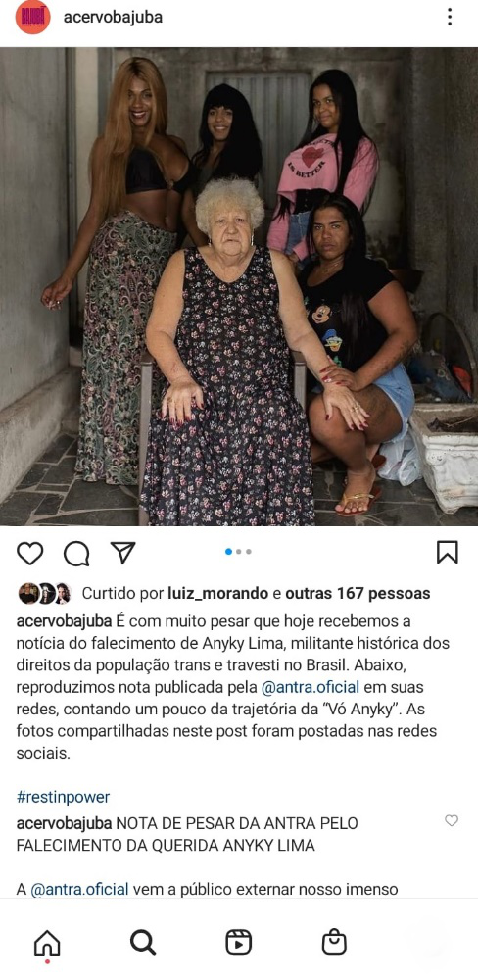Save post with bookmark icon
The width and height of the screenshot is (478, 980).
[x=447, y=553]
